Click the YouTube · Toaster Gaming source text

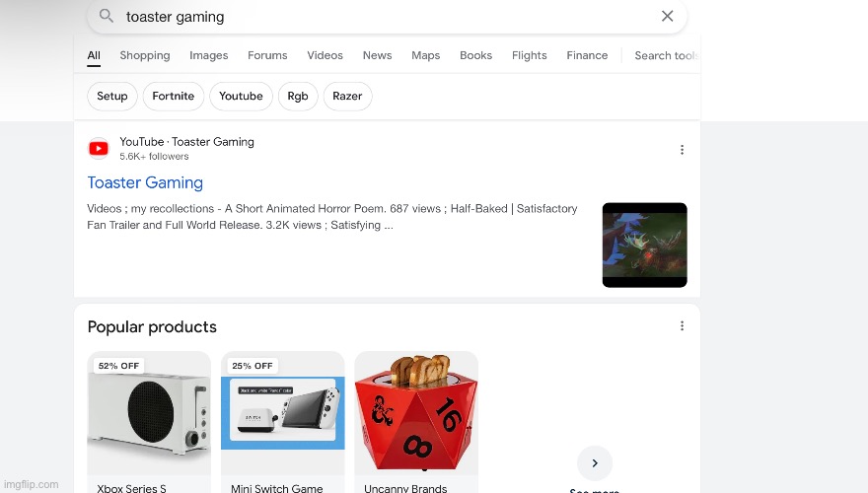[x=186, y=142]
